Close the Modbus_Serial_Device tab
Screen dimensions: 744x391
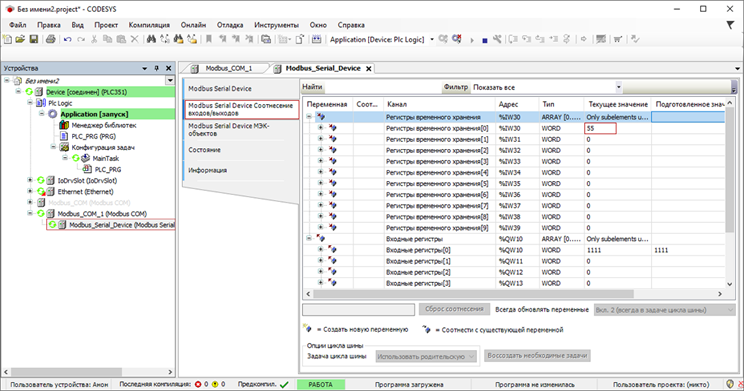coord(369,69)
